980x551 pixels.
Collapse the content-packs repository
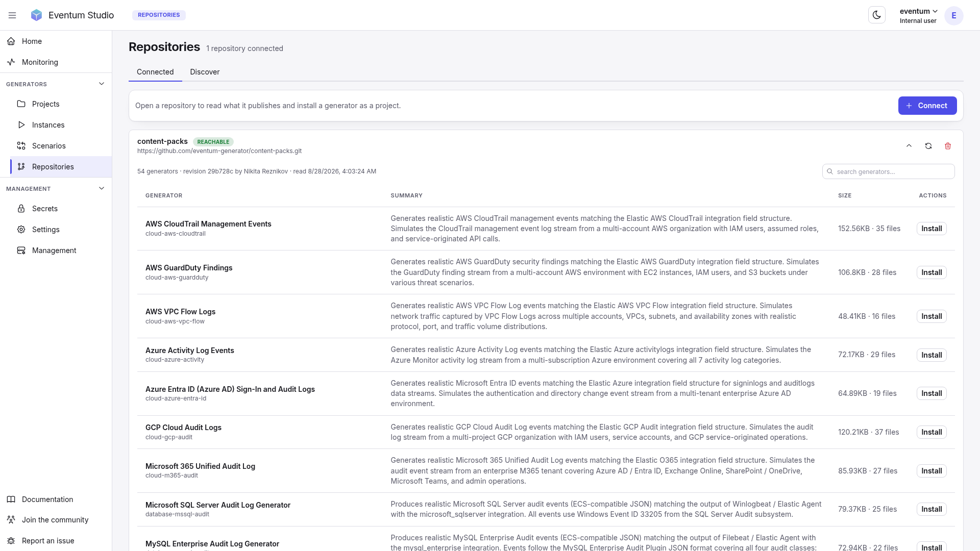[x=909, y=146]
